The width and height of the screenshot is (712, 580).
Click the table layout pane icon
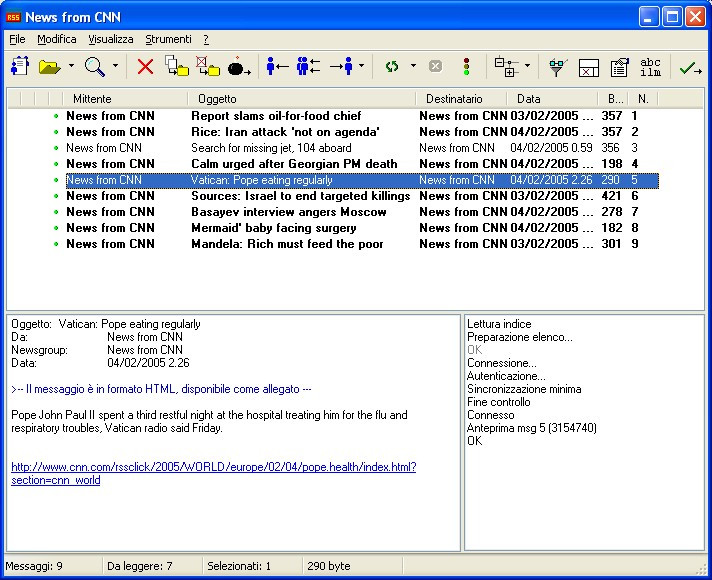(x=588, y=68)
